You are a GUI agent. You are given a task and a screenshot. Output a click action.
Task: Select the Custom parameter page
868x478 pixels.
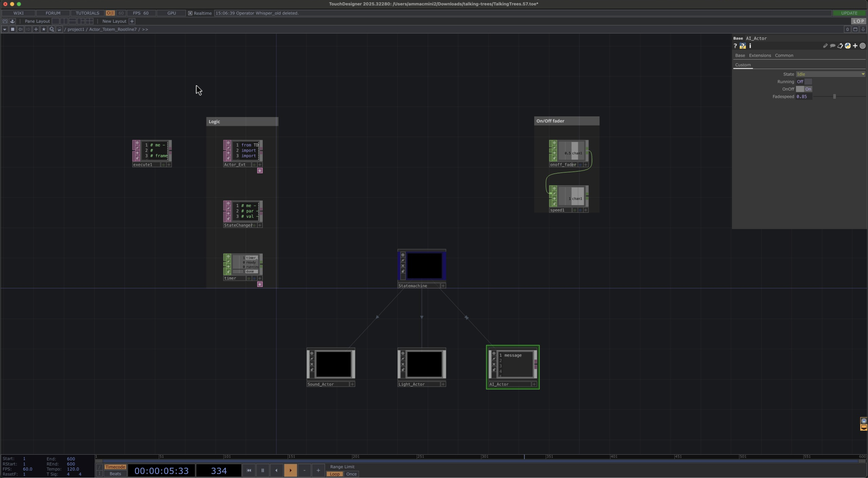click(743, 65)
